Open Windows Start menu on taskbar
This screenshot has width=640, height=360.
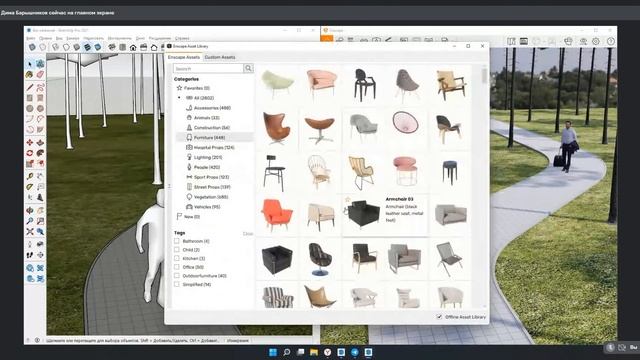pos(273,352)
